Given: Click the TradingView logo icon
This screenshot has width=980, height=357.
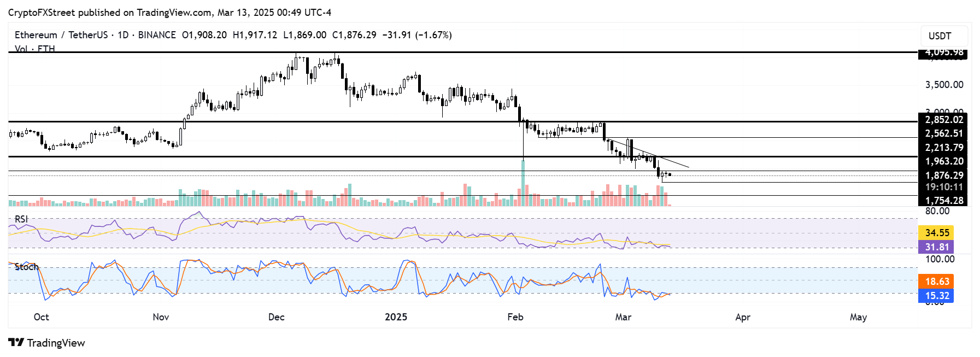Looking at the screenshot, I should [x=16, y=343].
